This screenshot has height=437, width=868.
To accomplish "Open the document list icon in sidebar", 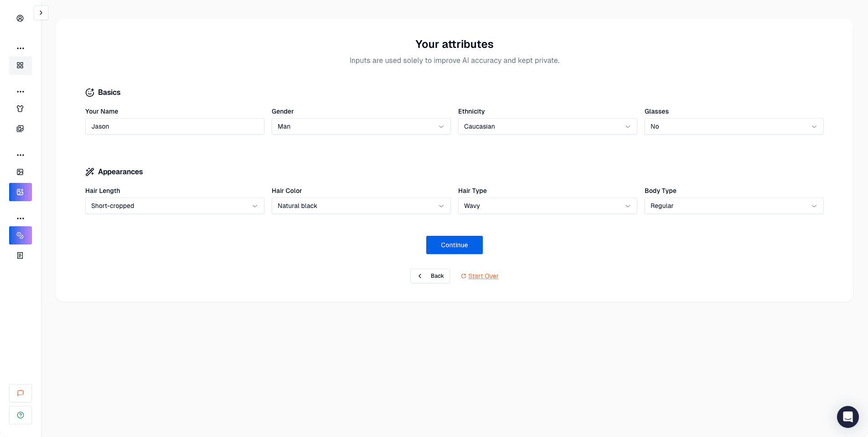I will pyautogui.click(x=20, y=255).
